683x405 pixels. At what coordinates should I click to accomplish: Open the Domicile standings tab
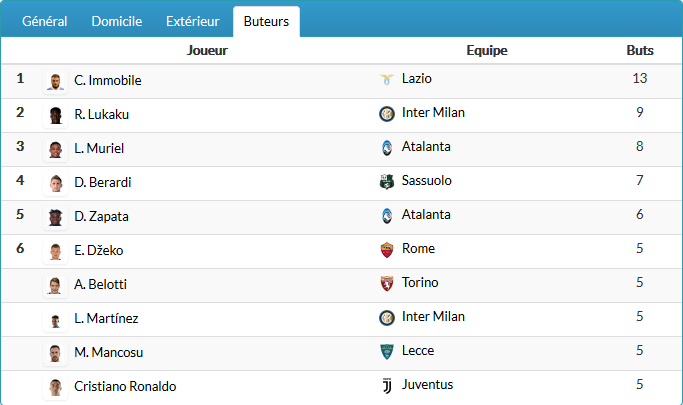click(117, 21)
